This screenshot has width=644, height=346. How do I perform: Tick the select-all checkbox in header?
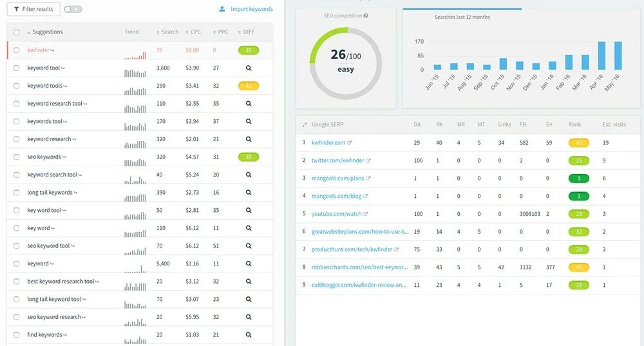17,32
